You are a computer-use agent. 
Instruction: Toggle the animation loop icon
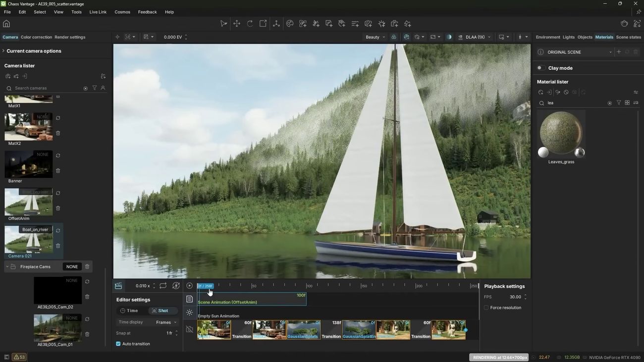tap(163, 286)
